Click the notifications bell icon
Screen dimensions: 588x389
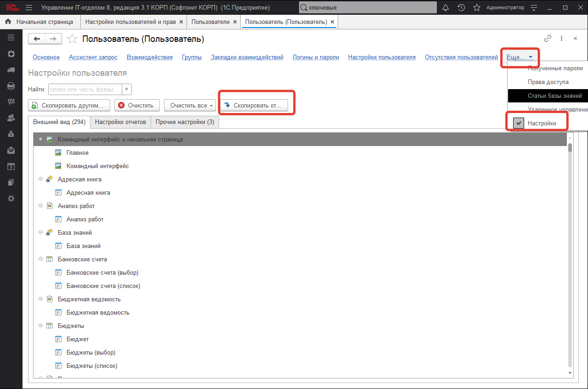point(446,8)
